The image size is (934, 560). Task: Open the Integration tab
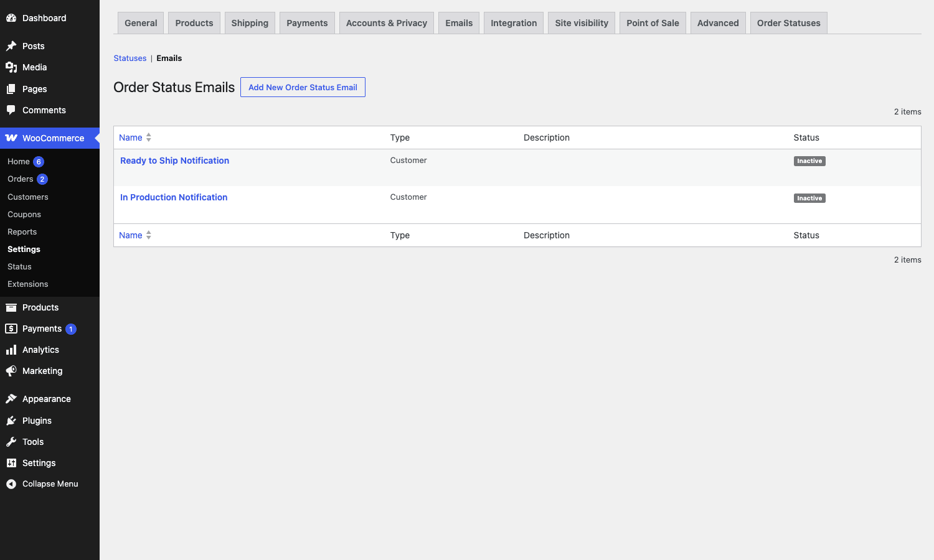(x=514, y=23)
